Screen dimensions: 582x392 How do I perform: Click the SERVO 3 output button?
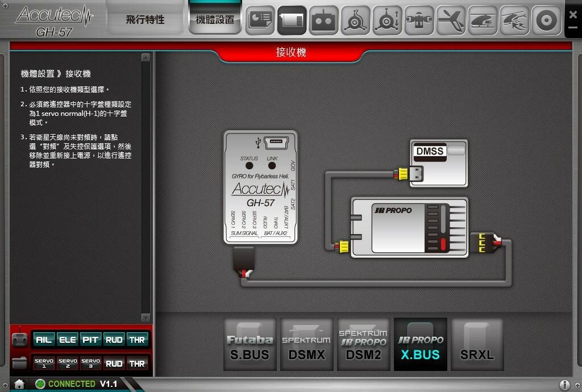tap(90, 363)
